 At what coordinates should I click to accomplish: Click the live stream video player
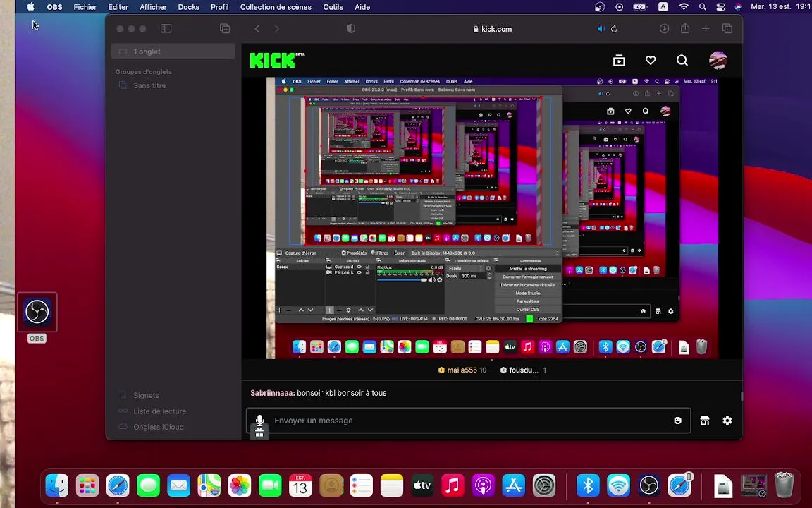tap(492, 218)
